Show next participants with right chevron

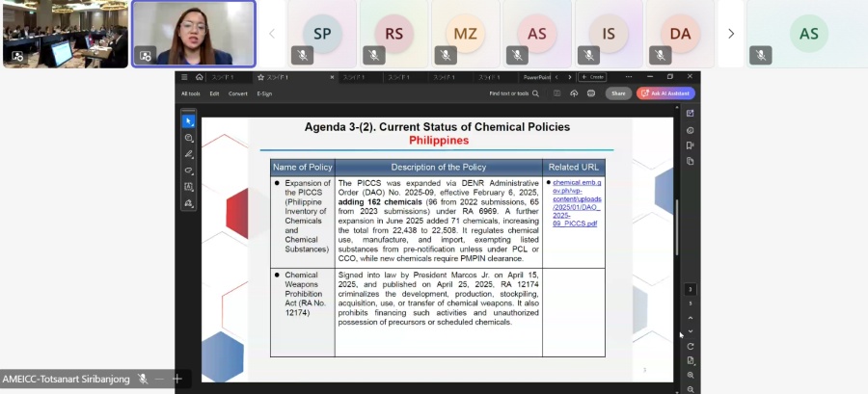(x=731, y=34)
